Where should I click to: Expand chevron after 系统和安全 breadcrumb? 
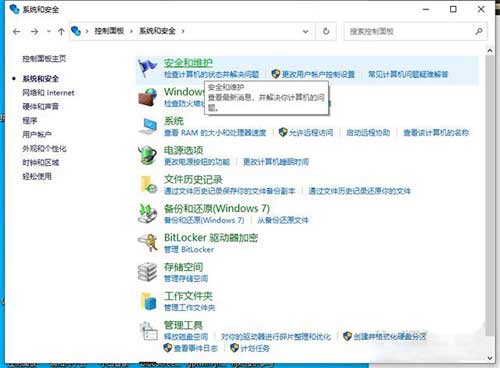click(x=183, y=31)
